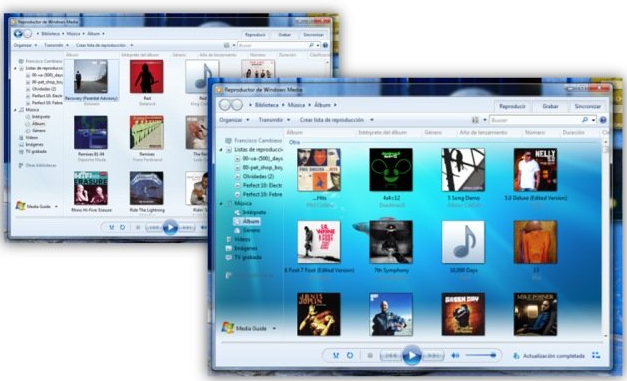627x381 pixels.
Task: Switch to Now Playing view icon
Action: (596, 355)
